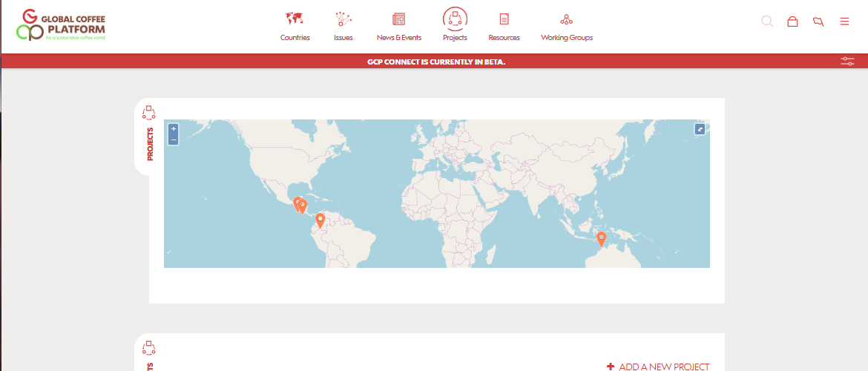The height and width of the screenshot is (371, 868).
Task: Go to Working Groups menu label
Action: (567, 38)
